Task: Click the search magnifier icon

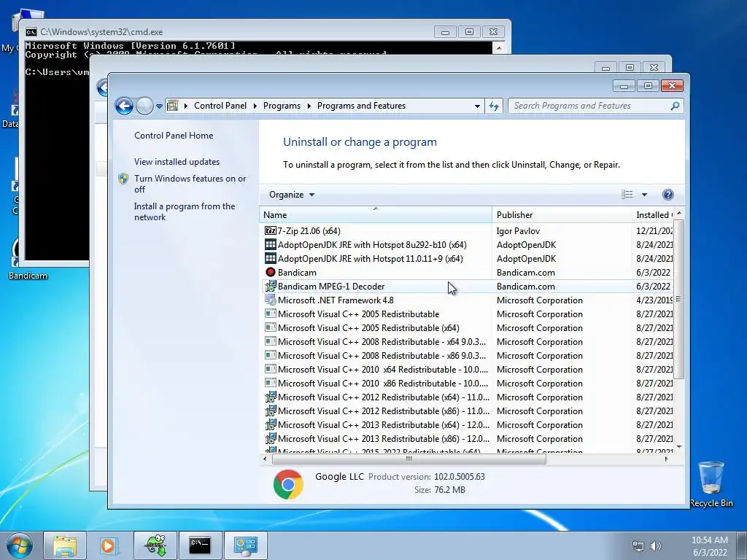Action: tap(675, 106)
